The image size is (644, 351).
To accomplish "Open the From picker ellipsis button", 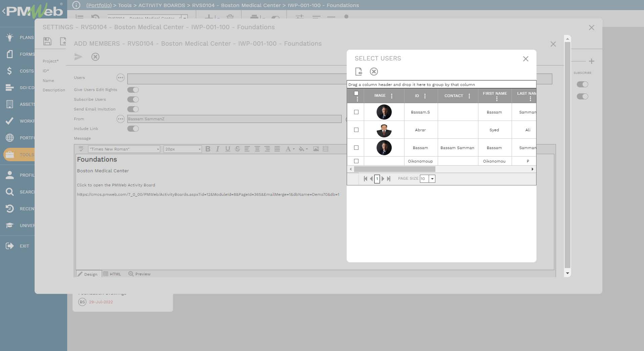I will [120, 119].
